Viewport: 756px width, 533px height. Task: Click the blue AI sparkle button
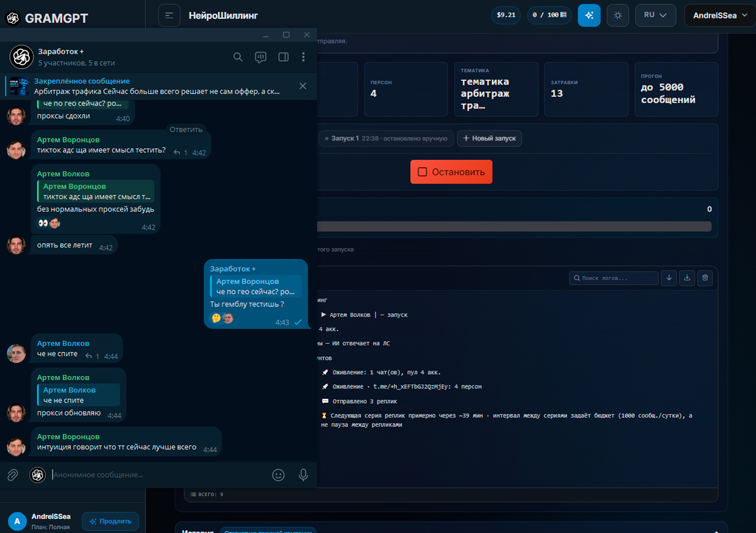(589, 15)
